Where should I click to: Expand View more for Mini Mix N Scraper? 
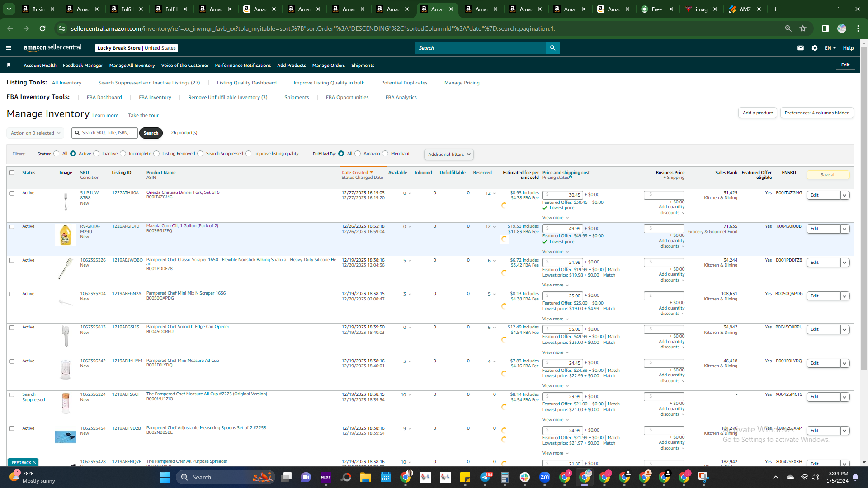pyautogui.click(x=556, y=319)
